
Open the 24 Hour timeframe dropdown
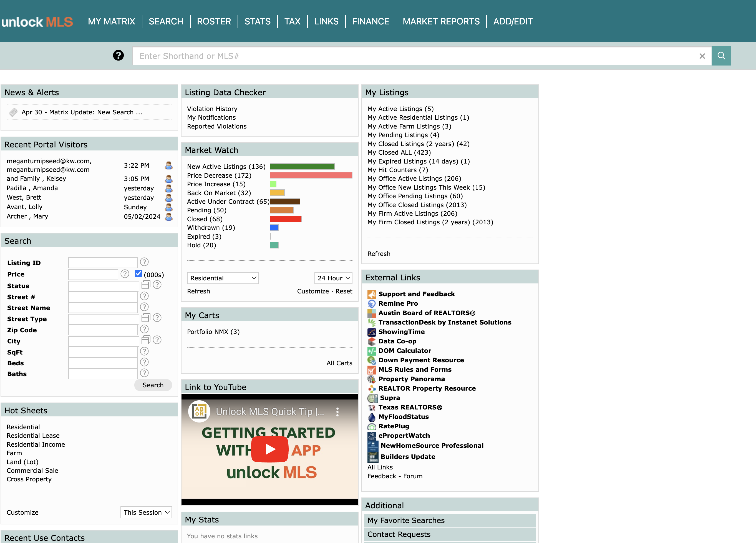tap(333, 278)
